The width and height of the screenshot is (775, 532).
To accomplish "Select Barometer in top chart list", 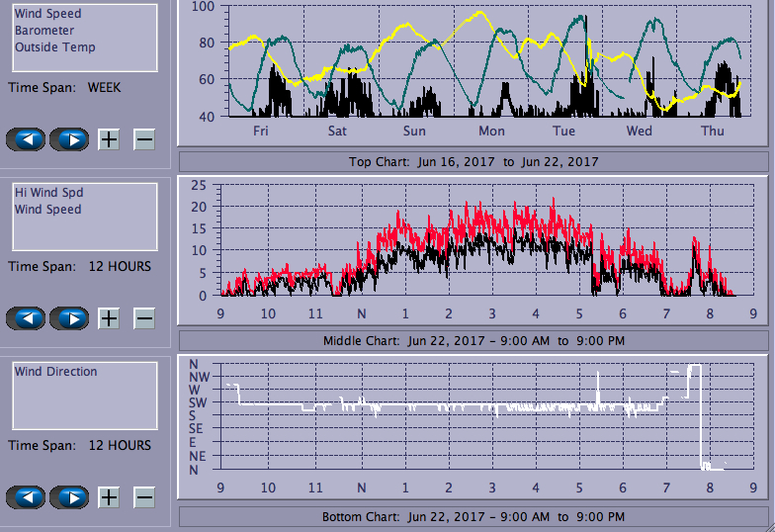I will [43, 31].
